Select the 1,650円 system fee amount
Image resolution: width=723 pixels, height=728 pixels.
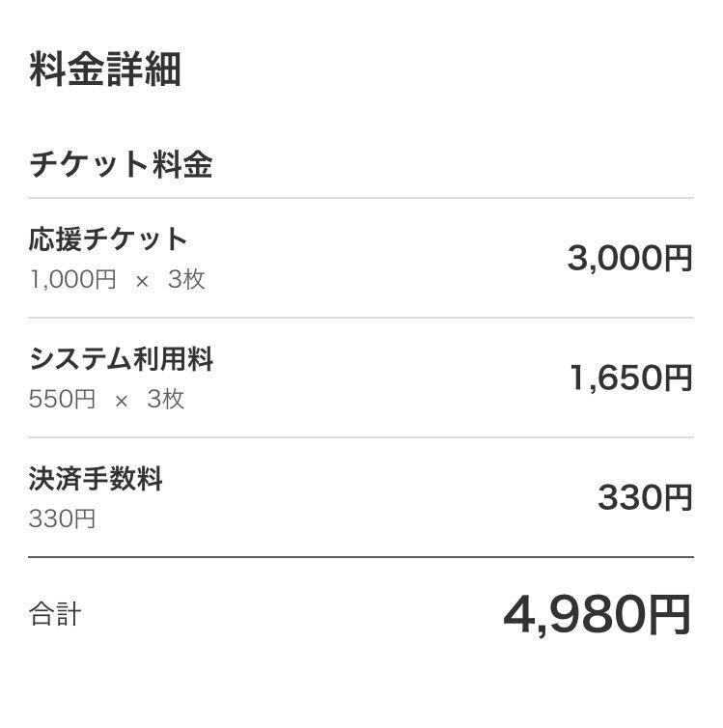(x=629, y=378)
